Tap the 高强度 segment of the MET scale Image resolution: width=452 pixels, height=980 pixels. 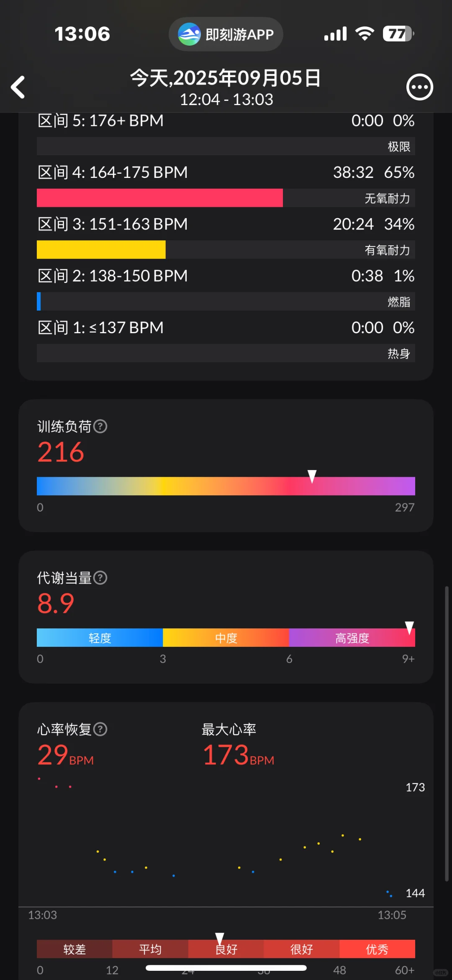[352, 638]
